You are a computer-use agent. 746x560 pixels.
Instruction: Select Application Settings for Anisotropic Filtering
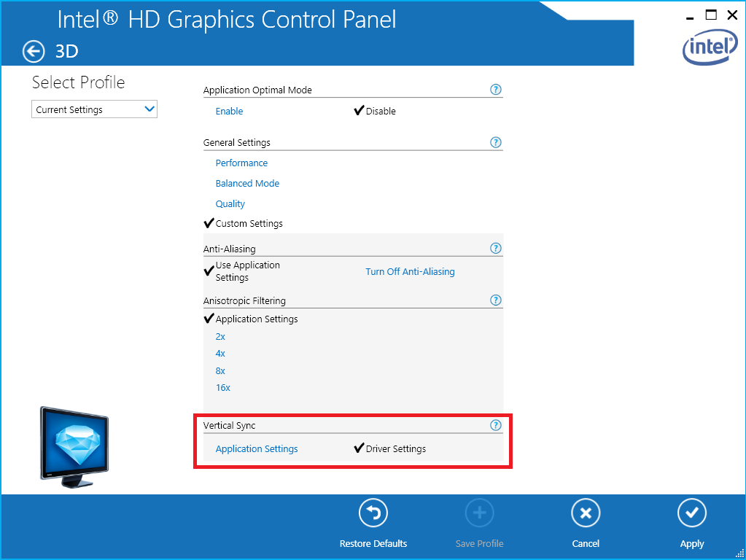tap(257, 319)
